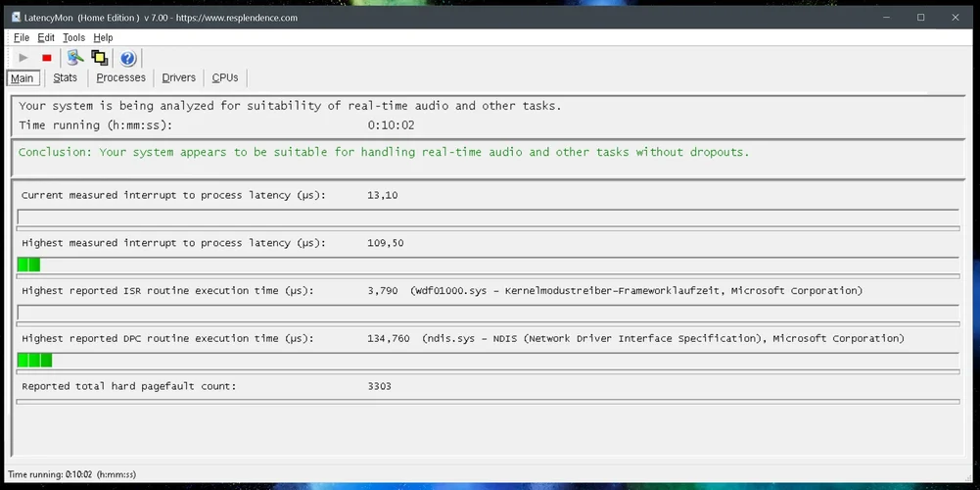The width and height of the screenshot is (980, 490).
Task: Open the File menu
Action: pyautogui.click(x=22, y=37)
